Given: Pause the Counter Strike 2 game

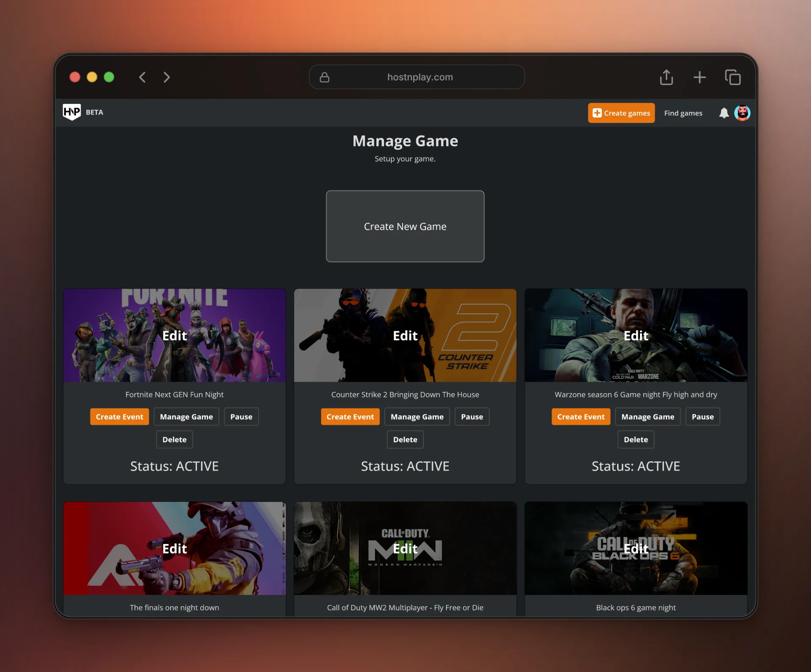Looking at the screenshot, I should coord(472,416).
